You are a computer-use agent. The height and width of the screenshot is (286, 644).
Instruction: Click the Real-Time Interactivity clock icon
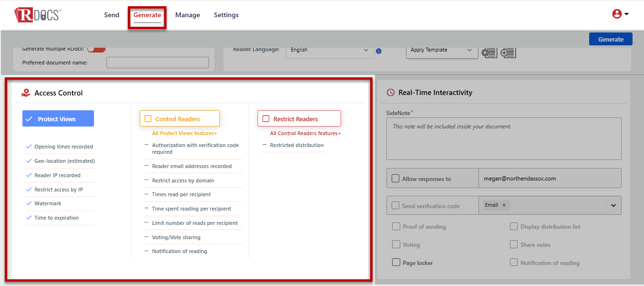tap(391, 93)
